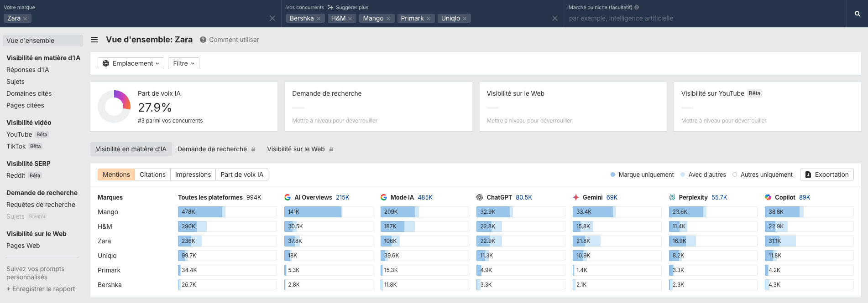Click the Part de voix IA donut chart
The width and height of the screenshot is (868, 303).
point(114,107)
